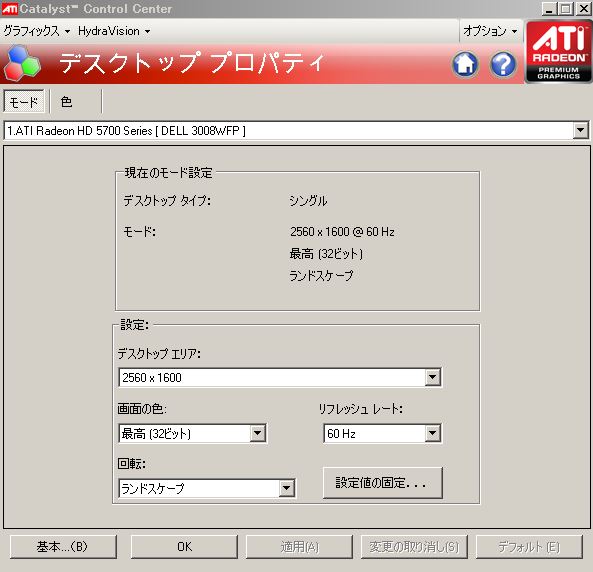Screen dimensions: 593x572
Task: Click the 適用(A) button
Action: pos(300,547)
